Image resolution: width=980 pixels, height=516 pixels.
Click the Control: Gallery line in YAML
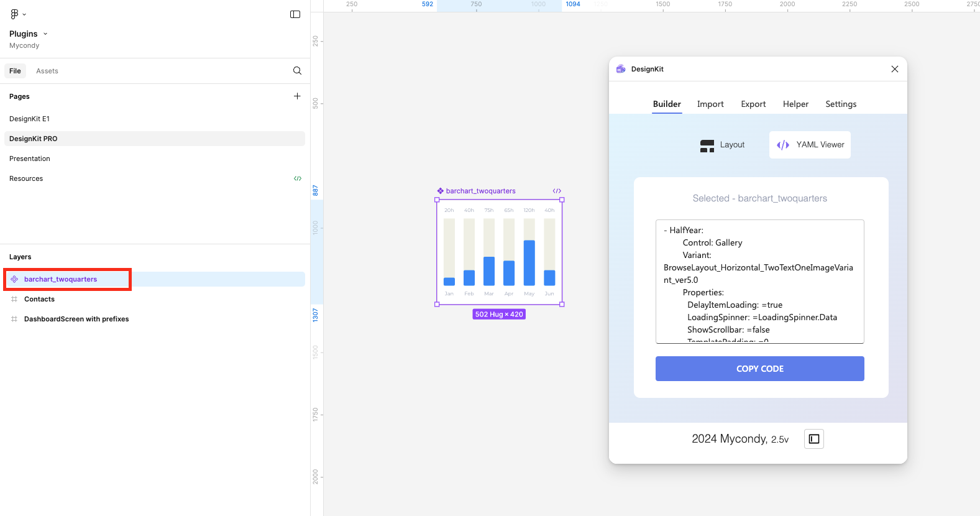tap(712, 242)
